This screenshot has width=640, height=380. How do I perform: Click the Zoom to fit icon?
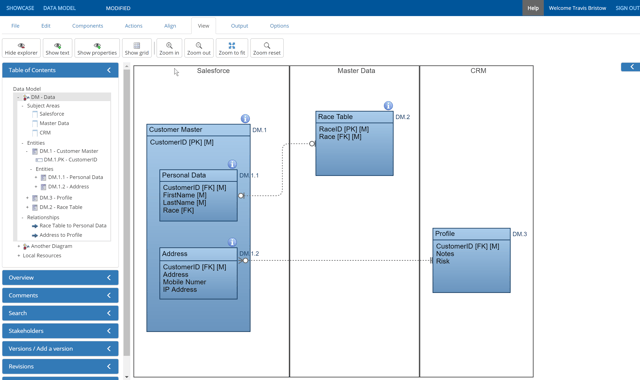point(232,46)
